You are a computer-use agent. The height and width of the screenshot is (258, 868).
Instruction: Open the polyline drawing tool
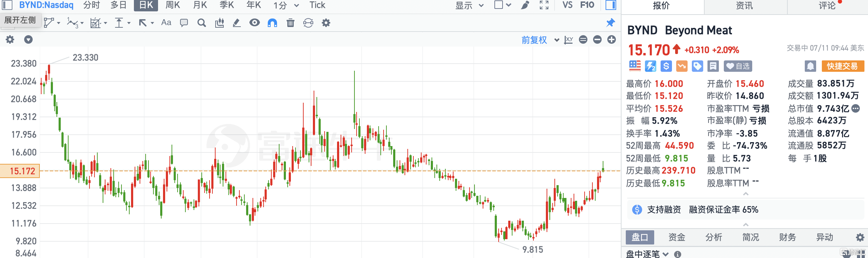[x=49, y=23]
